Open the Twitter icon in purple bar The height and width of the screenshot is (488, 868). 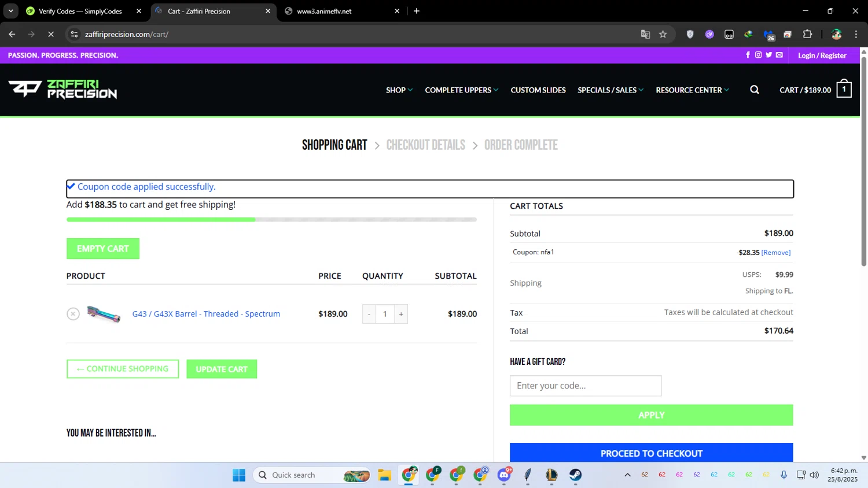pyautogui.click(x=768, y=55)
